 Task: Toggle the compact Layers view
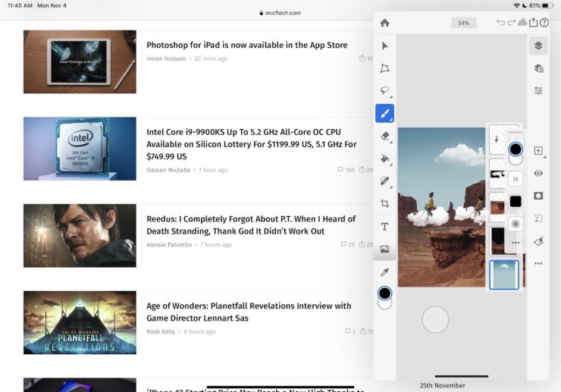pyautogui.click(x=538, y=45)
